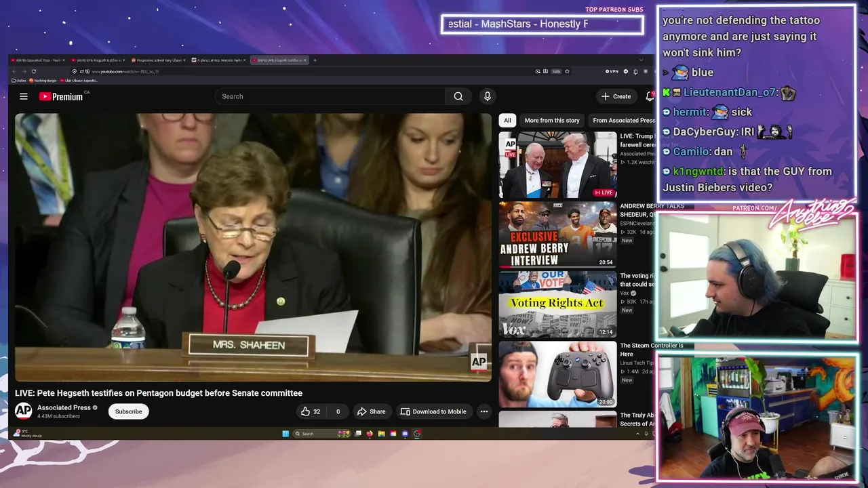Go back with browser back arrow

click(x=14, y=71)
